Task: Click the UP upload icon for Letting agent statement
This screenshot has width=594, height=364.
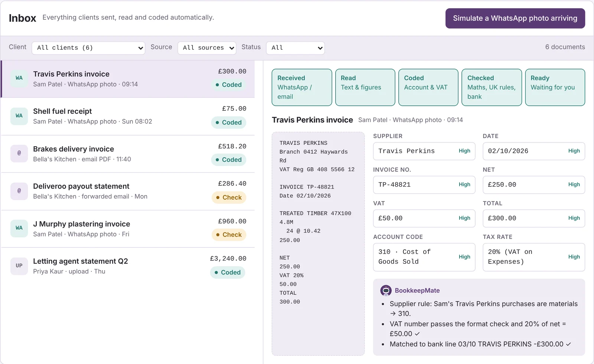Action: point(19,266)
